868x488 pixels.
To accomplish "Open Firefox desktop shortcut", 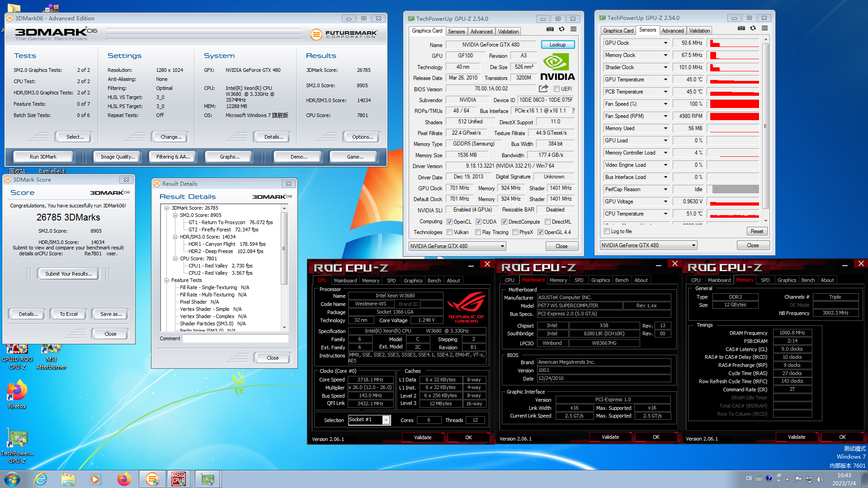I will pyautogui.click(x=17, y=394).
